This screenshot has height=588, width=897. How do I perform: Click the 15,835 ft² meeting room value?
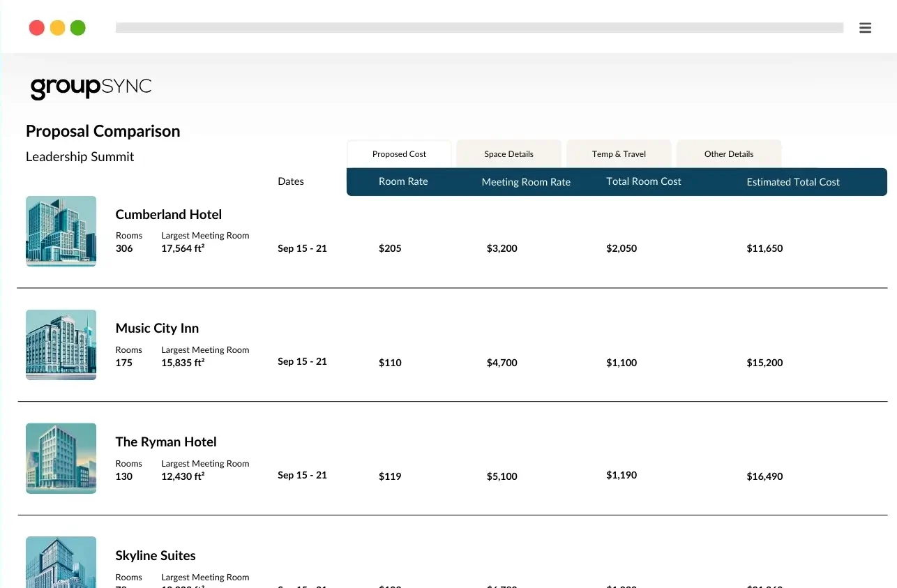pos(183,363)
